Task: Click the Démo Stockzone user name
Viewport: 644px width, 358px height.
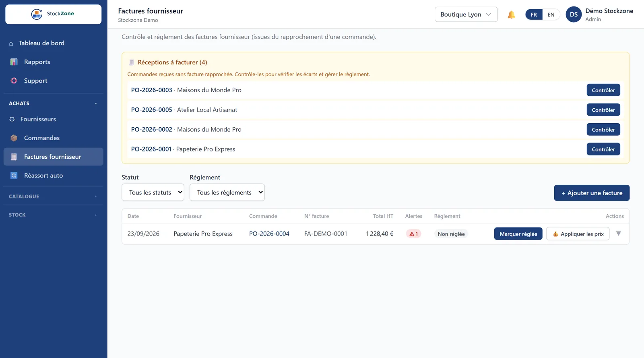Action: click(x=609, y=11)
